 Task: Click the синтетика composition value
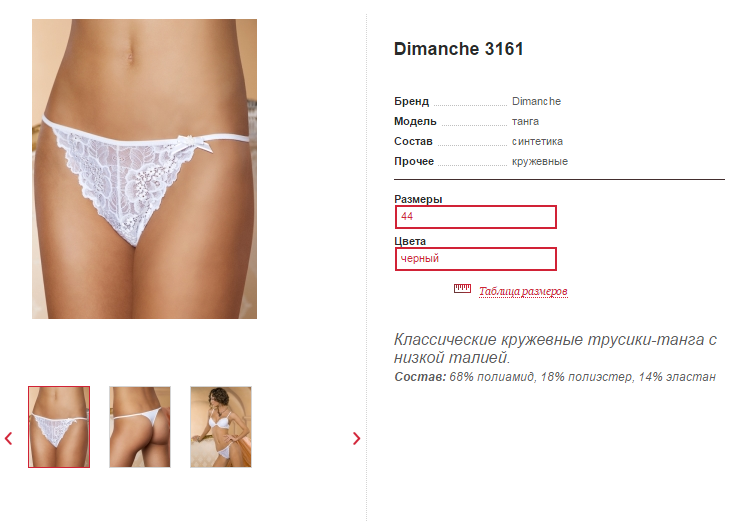[537, 142]
